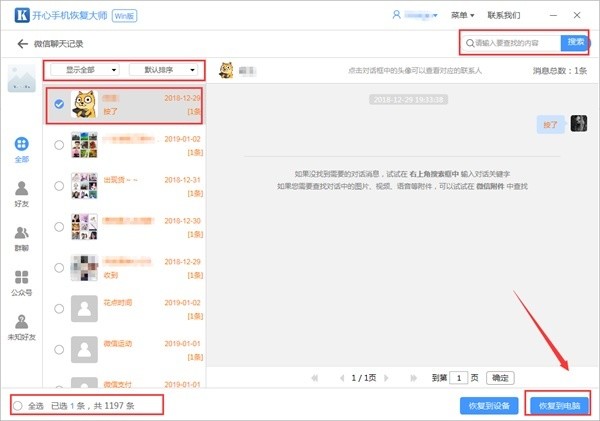Screen dimensions: 600x421
Task: Click the back arrow beside 微信聊天记录
Action: [23, 44]
